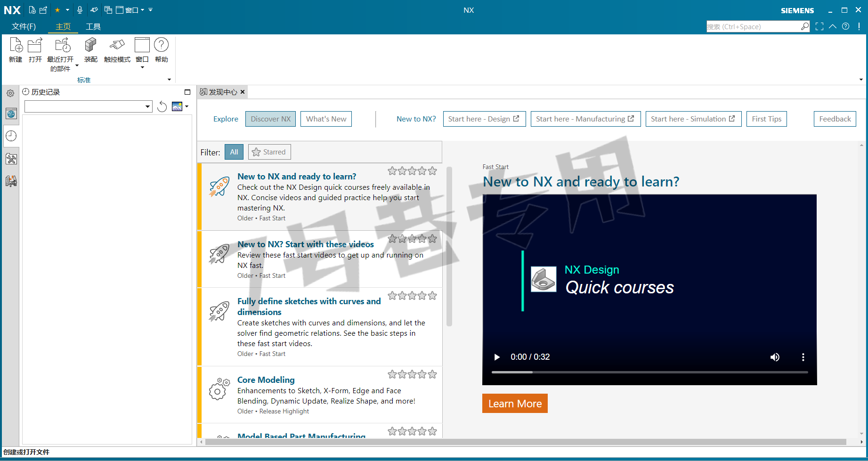This screenshot has height=461, width=868.
Task: Switch to the 工具 ribbon tab
Action: click(x=93, y=26)
